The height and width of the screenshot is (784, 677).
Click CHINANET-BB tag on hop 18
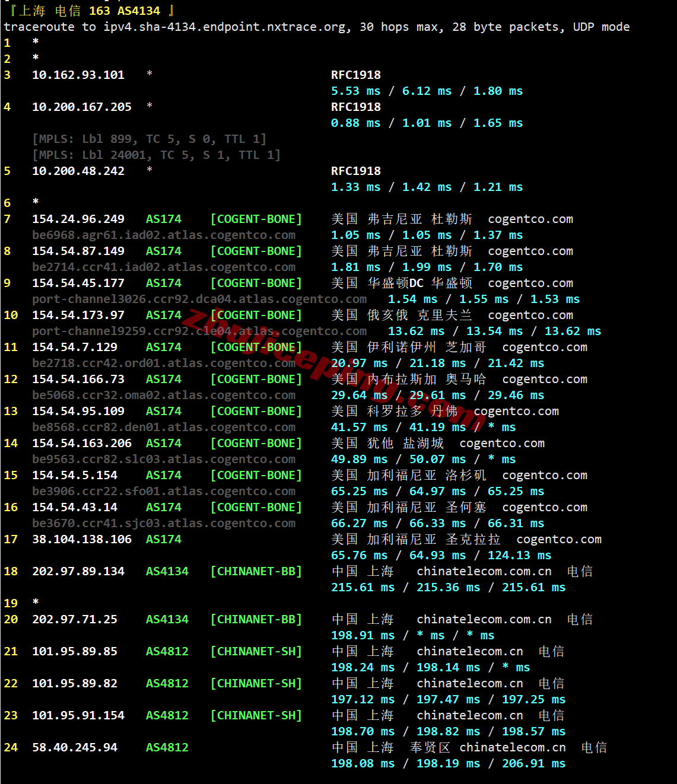click(256, 571)
